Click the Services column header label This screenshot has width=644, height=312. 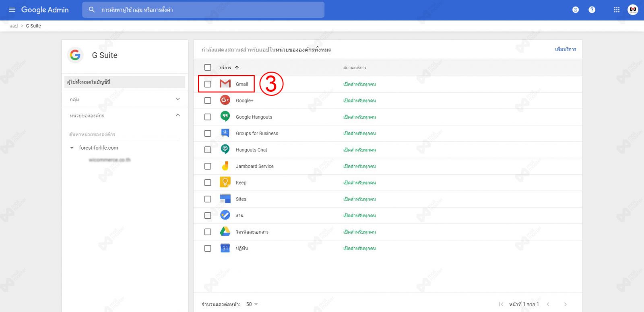225,68
